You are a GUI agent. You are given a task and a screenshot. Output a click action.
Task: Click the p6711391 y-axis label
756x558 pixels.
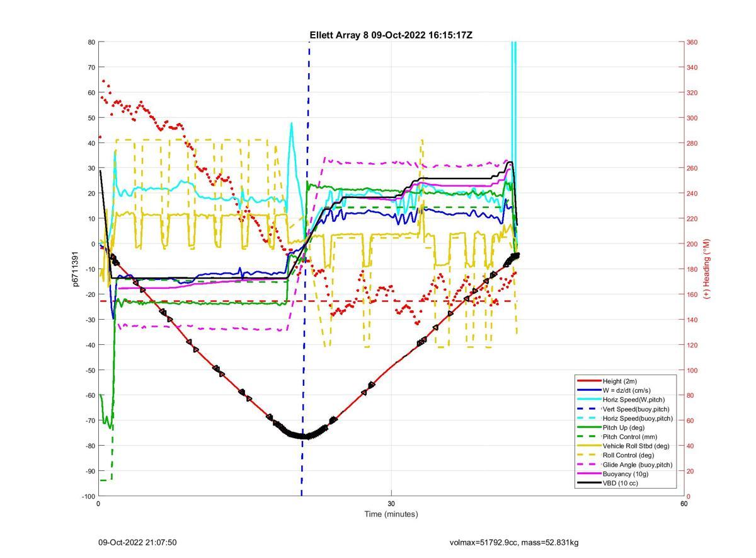76,269
